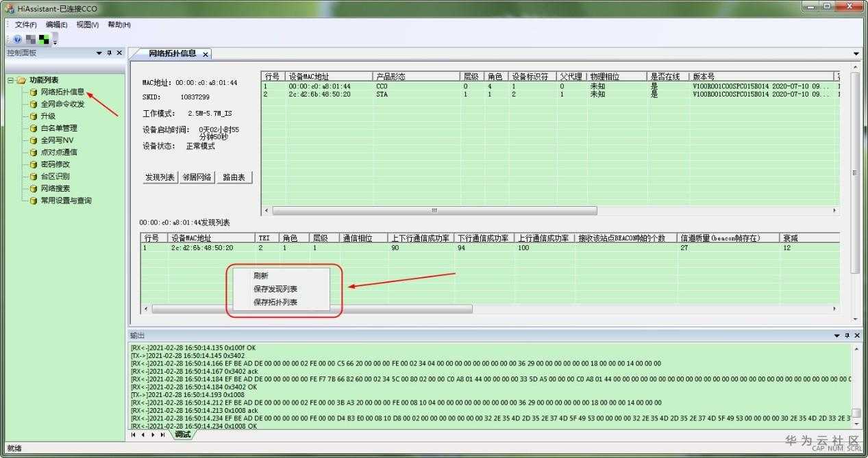Choose 保存拓扑列表 from the context menu
Screen dimensions: 868x458
[275, 302]
